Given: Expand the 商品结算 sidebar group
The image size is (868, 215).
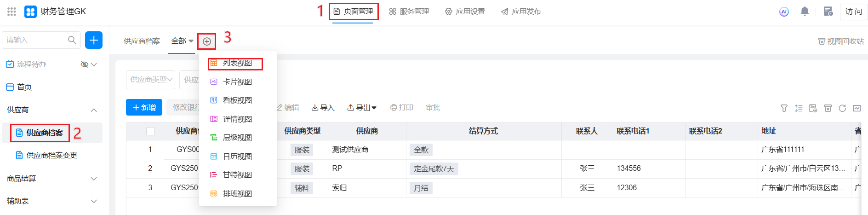Looking at the screenshot, I should pyautogui.click(x=94, y=179).
